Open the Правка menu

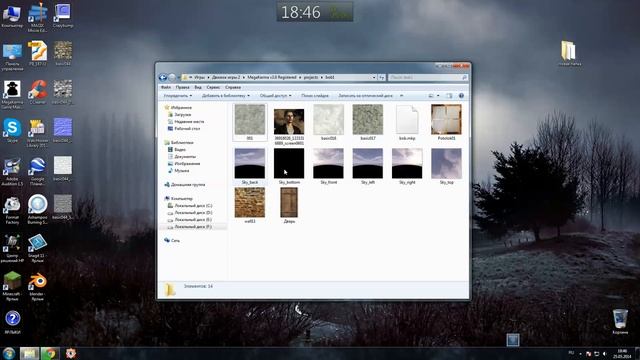(182, 87)
